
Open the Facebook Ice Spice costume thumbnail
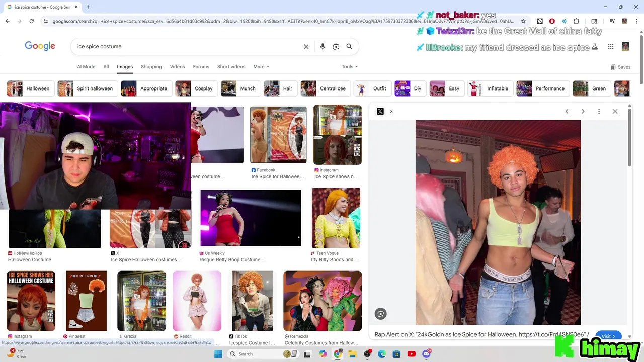pos(278,134)
